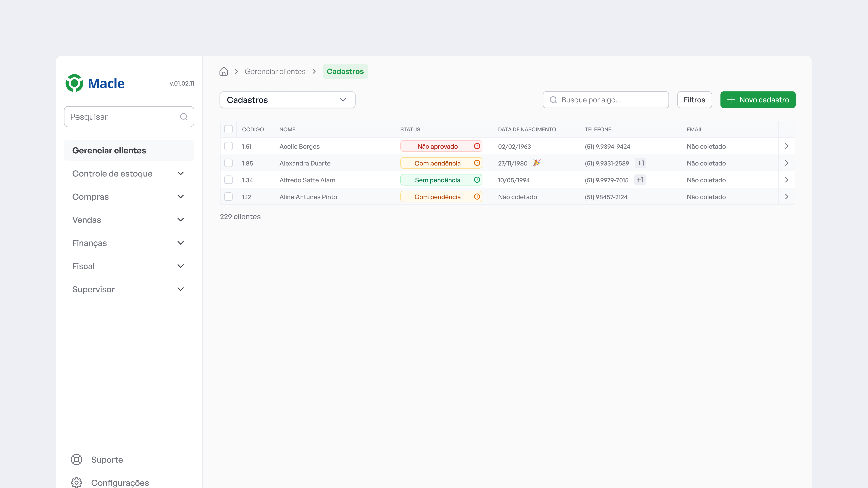The width and height of the screenshot is (868, 488).
Task: Click the magnifier icon in Pesquisar field
Action: [184, 117]
